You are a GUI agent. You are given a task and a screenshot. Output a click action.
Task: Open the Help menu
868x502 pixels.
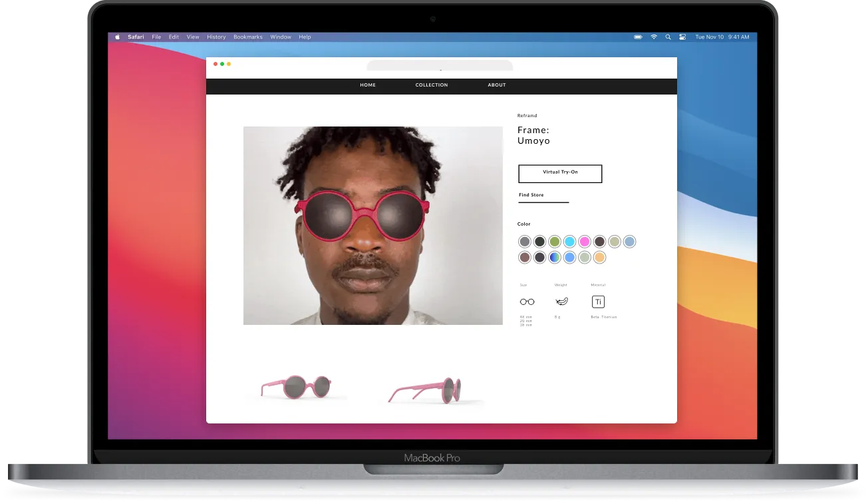[x=305, y=37]
